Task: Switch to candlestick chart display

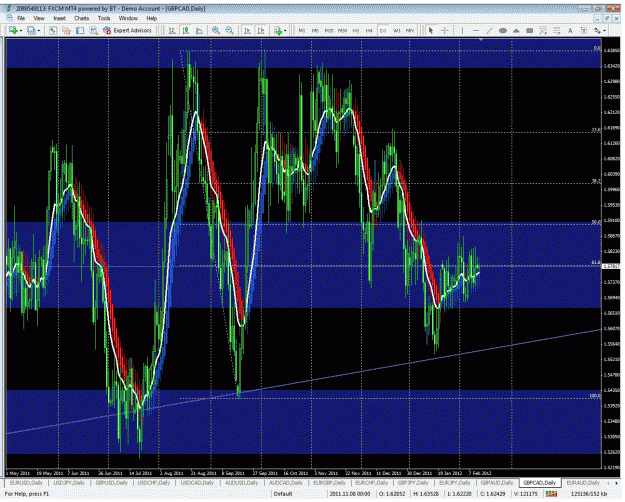Action: (185, 30)
